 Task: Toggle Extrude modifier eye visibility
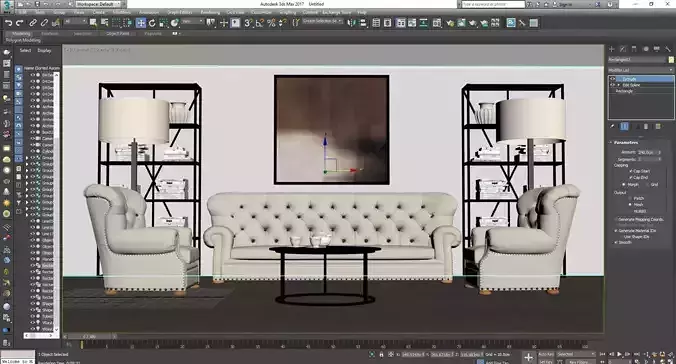(x=613, y=79)
